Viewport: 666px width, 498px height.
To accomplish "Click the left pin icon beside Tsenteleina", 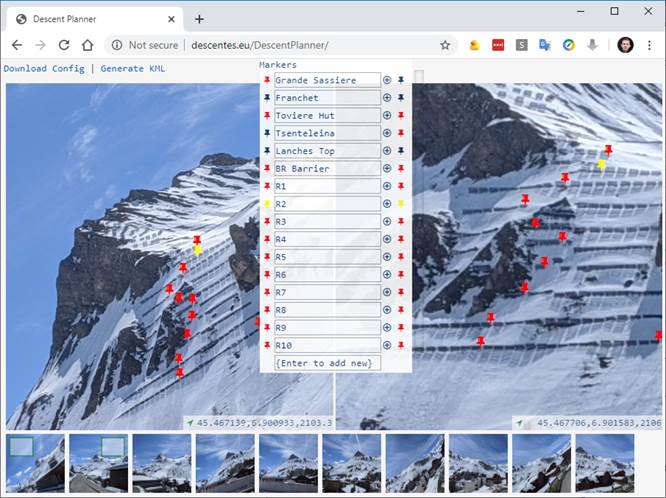I will tap(267, 133).
